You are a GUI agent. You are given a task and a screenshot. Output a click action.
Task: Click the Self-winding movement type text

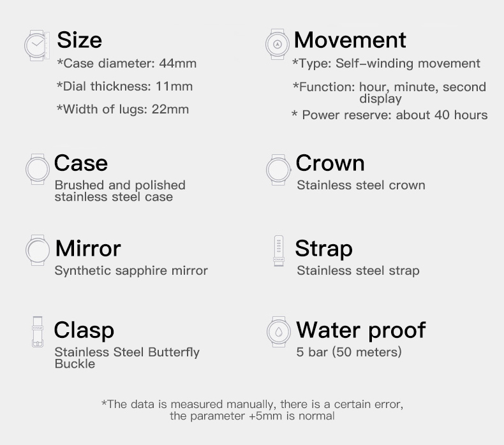[386, 63]
